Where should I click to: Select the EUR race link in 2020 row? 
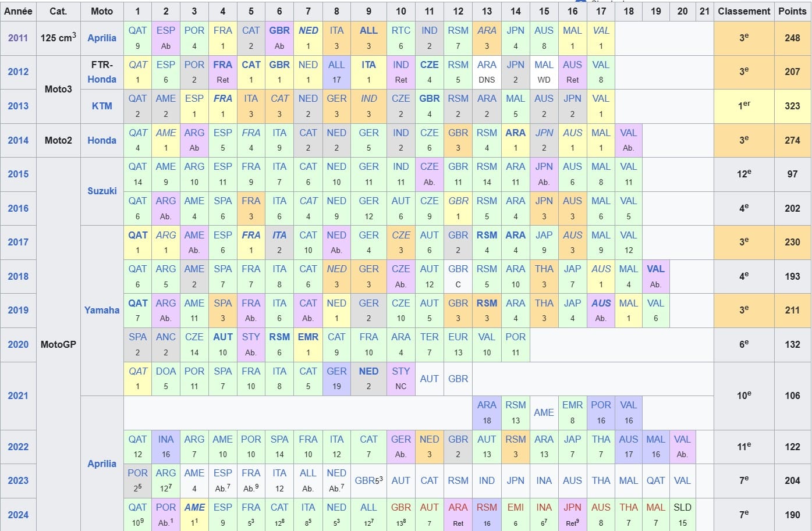458,337
